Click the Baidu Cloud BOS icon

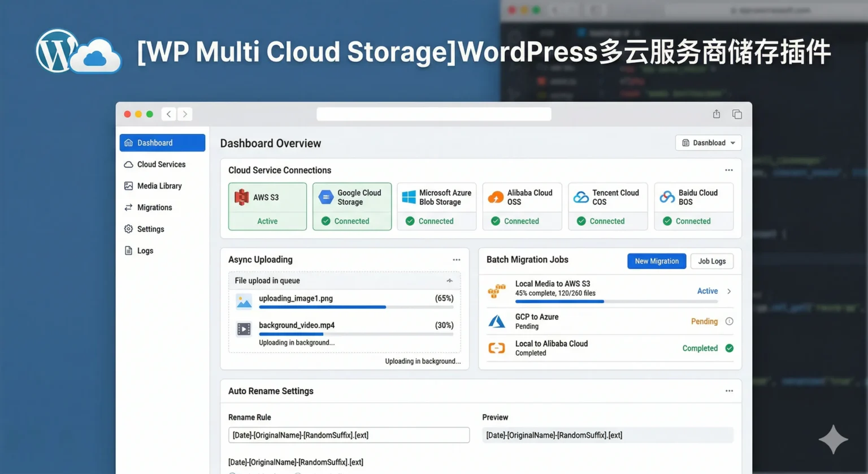point(667,196)
